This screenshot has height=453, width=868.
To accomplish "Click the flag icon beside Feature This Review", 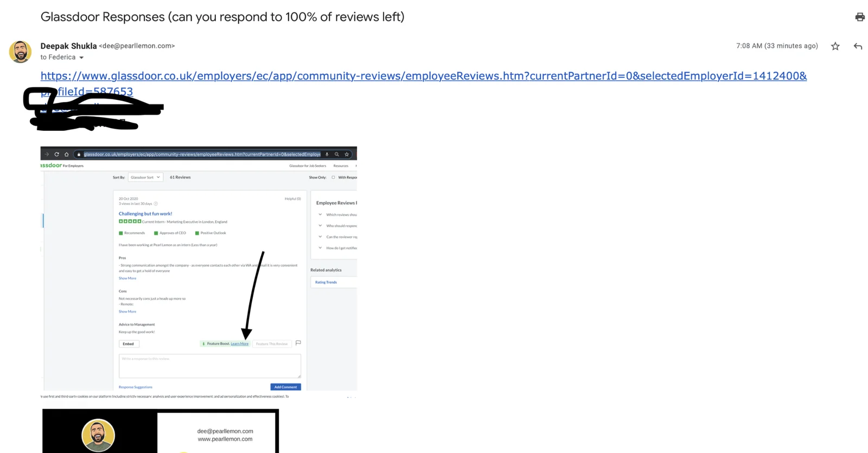I will 298,343.
